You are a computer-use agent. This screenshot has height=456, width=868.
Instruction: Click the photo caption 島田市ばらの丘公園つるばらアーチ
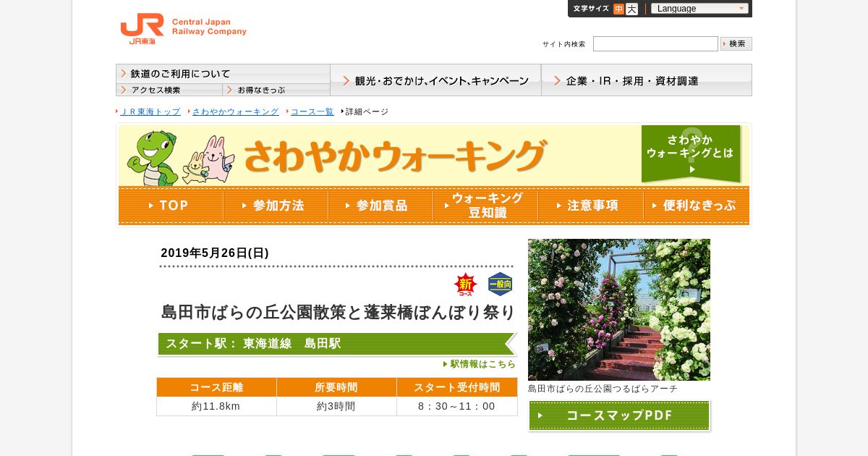coord(603,389)
